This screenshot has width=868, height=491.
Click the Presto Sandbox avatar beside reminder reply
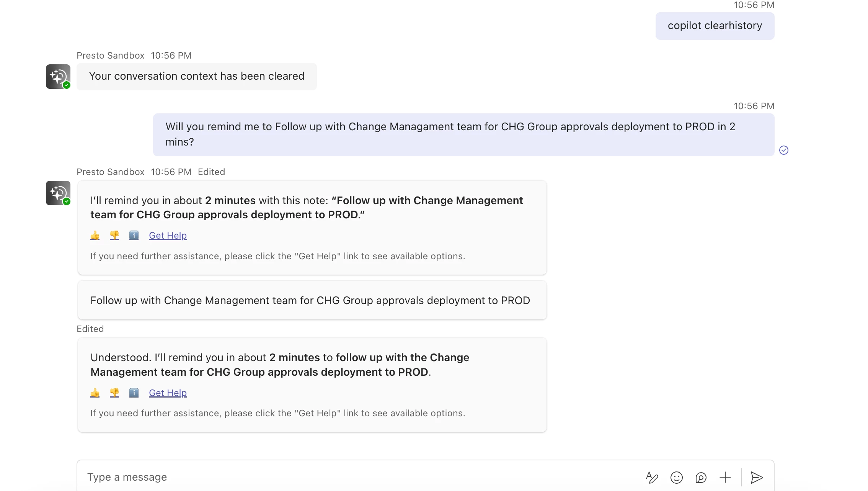[58, 193]
